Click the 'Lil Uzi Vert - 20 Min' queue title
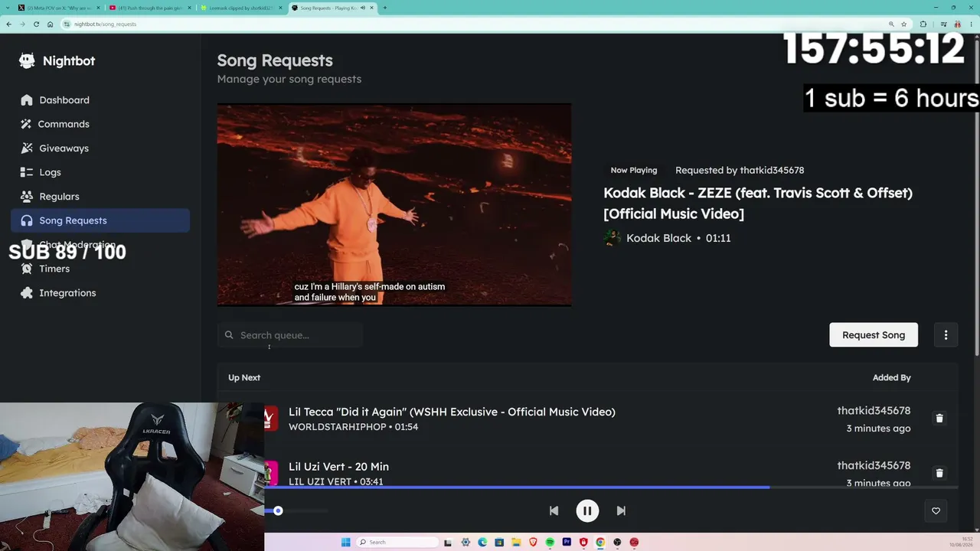The image size is (980, 551). pyautogui.click(x=338, y=467)
